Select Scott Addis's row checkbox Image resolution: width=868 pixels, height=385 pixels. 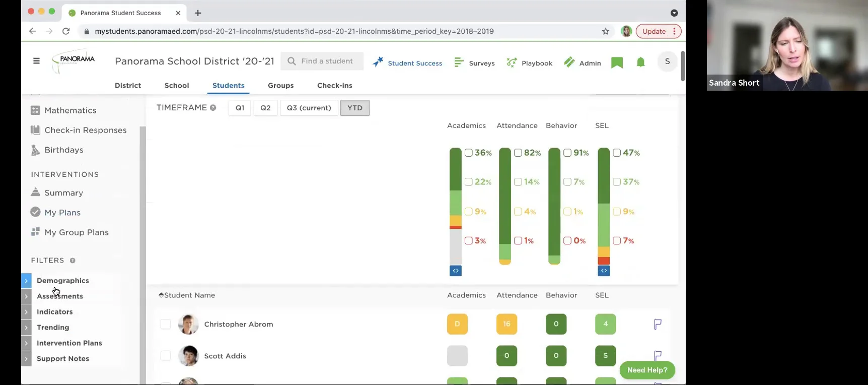tap(166, 356)
